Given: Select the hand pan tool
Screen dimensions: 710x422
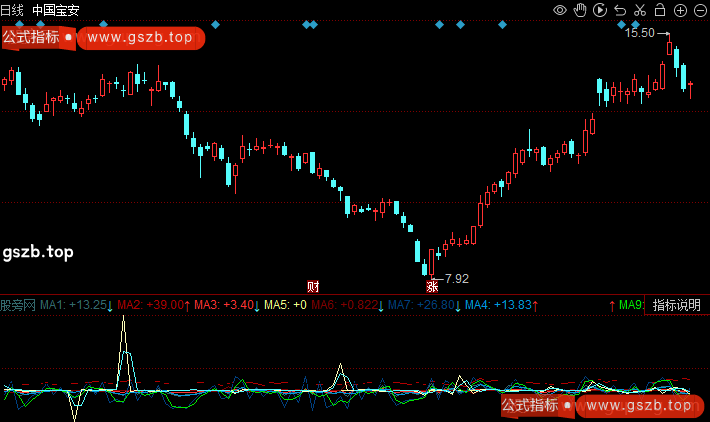Looking at the screenshot, I should click(x=580, y=10).
